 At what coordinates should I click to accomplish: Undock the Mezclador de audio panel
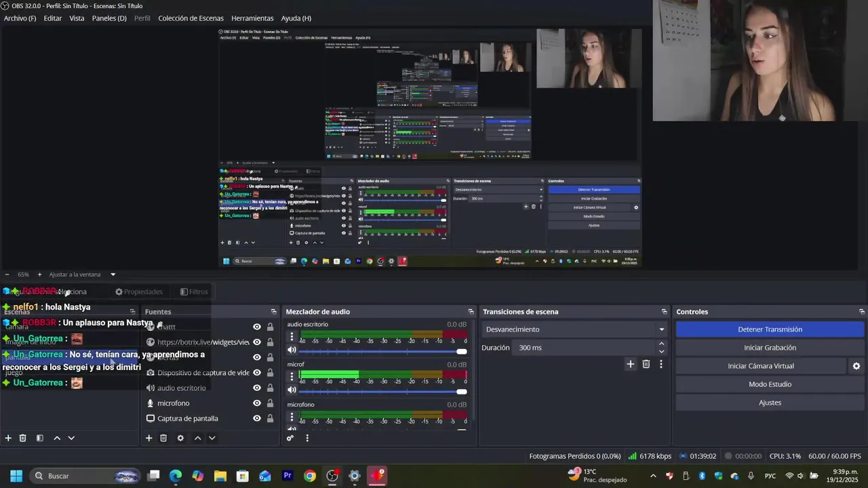click(x=471, y=312)
